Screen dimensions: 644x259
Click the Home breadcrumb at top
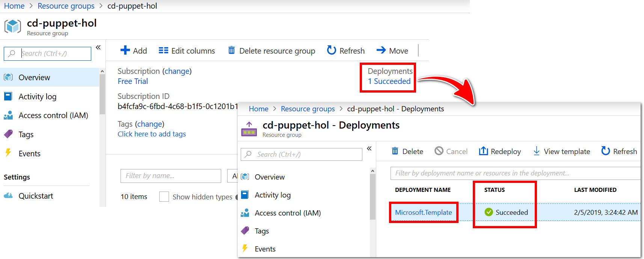point(14,6)
